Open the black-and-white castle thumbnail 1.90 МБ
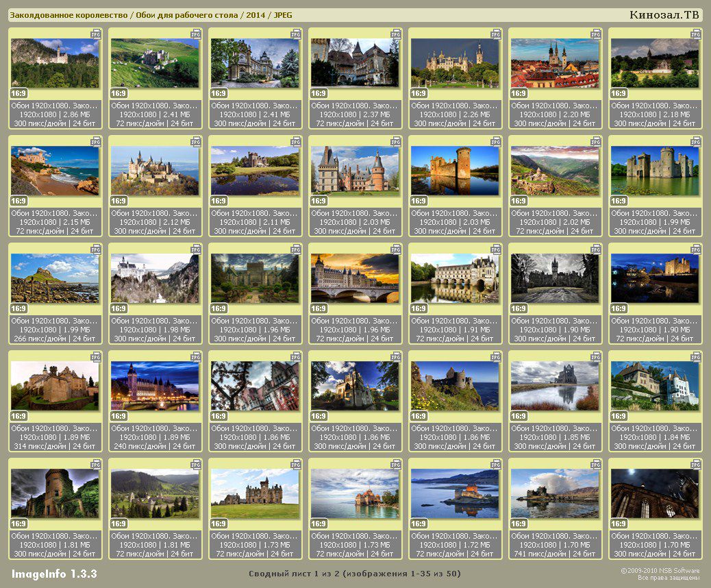Viewport: 711px width, 588px height. [x=555, y=278]
